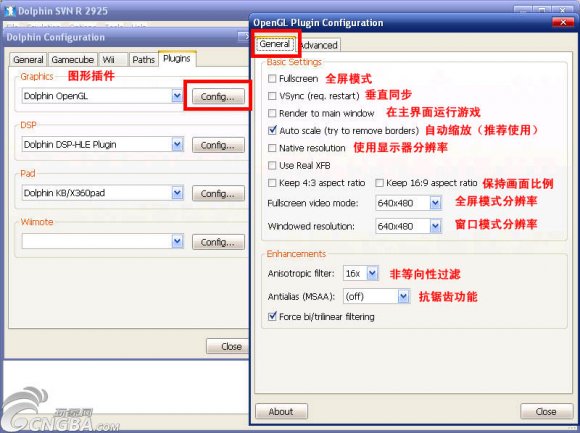580x433 pixels.
Task: Open the Windowed resolution dropdown
Action: (x=435, y=226)
